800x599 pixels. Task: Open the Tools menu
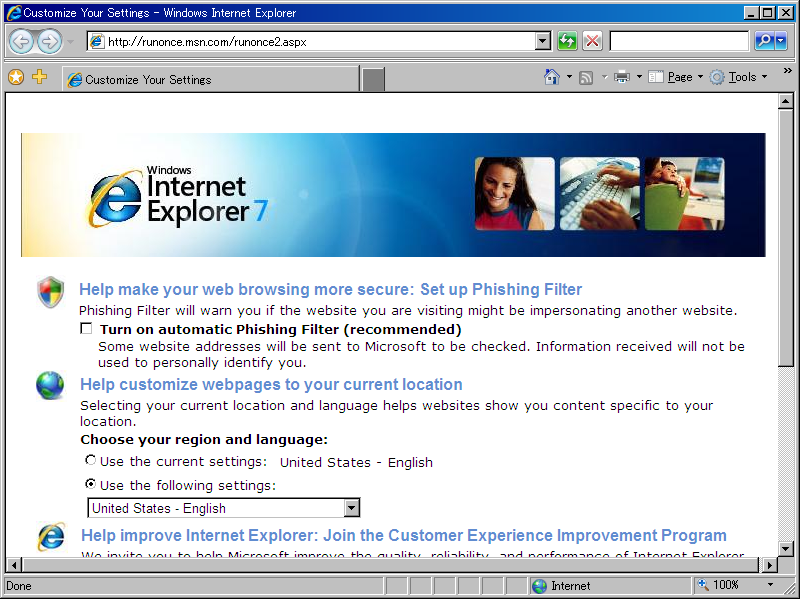click(x=739, y=77)
